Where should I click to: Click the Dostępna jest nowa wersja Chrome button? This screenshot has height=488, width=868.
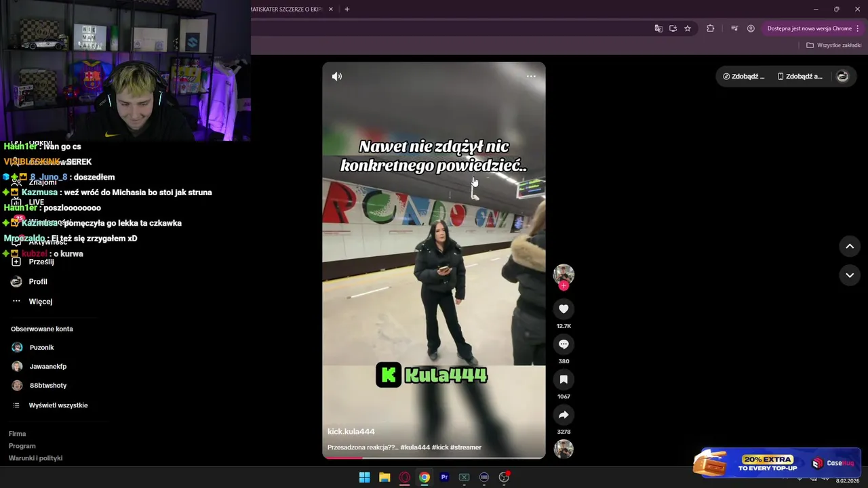pyautogui.click(x=810, y=28)
